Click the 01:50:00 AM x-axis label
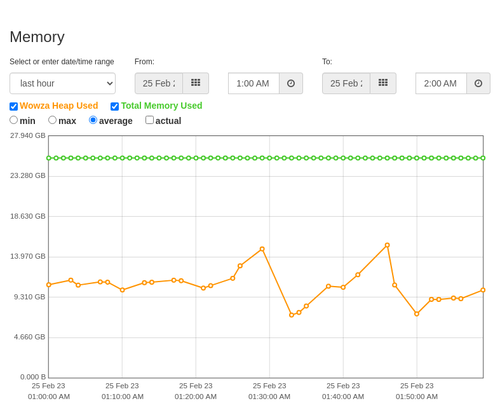Viewport: 500px width, 403px height. 417,396
